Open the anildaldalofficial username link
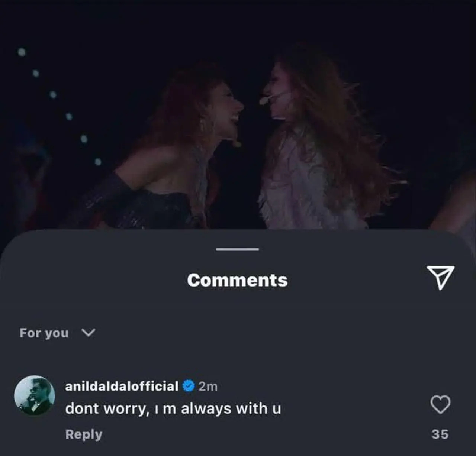The width and height of the screenshot is (476, 456). point(122,386)
